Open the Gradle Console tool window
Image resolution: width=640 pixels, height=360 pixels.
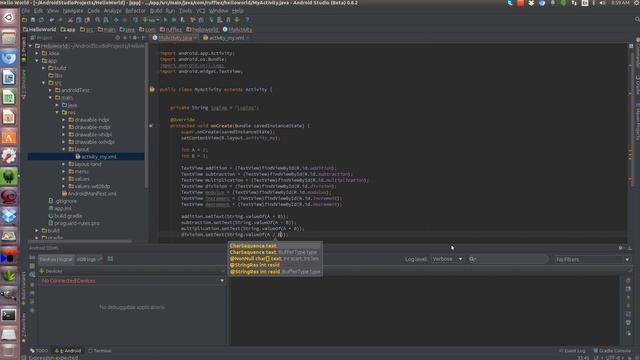point(612,351)
